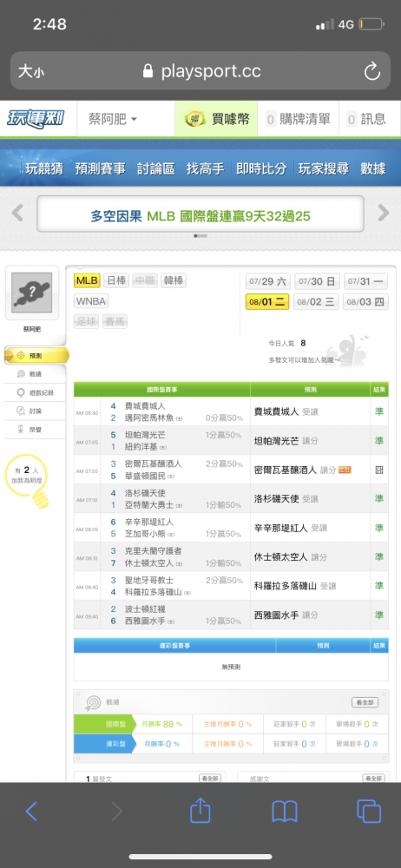Tap the 買噱幣 coin button
This screenshot has height=868, width=401.
[x=217, y=118]
